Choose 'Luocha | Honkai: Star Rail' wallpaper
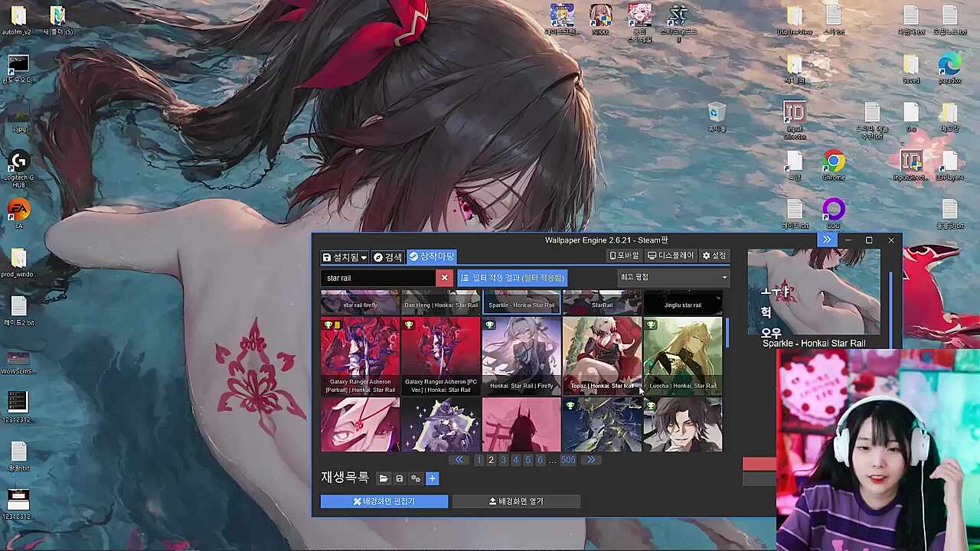The height and width of the screenshot is (551, 980). tap(683, 356)
